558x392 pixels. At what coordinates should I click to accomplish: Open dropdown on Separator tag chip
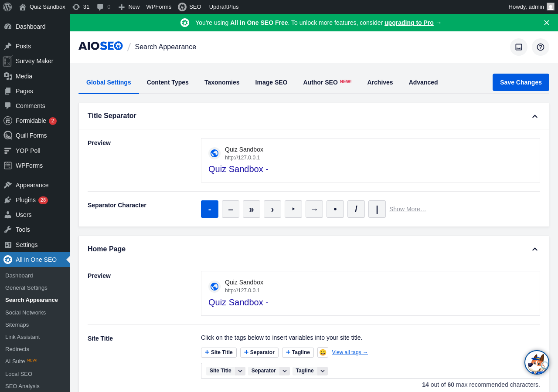(x=285, y=371)
